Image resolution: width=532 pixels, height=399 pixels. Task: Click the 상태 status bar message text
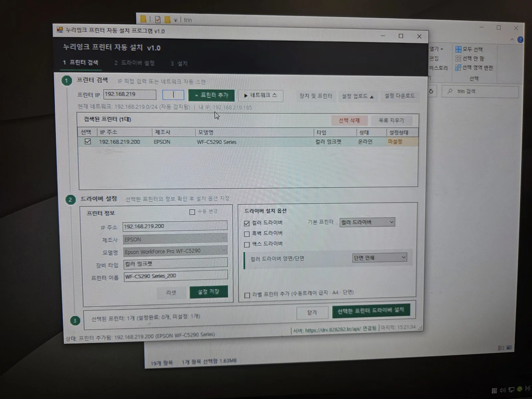pyautogui.click(x=140, y=336)
